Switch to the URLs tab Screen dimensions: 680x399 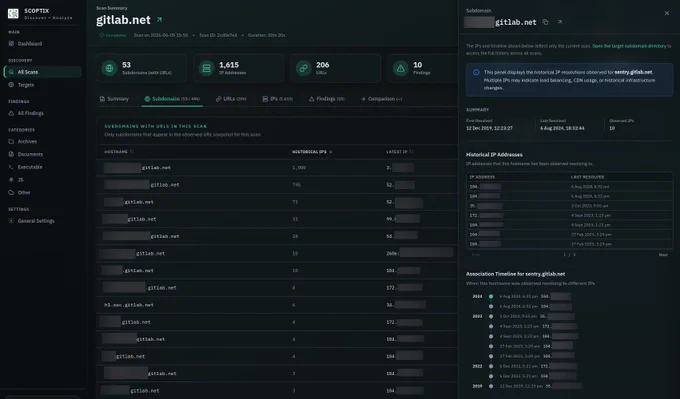tap(231, 99)
